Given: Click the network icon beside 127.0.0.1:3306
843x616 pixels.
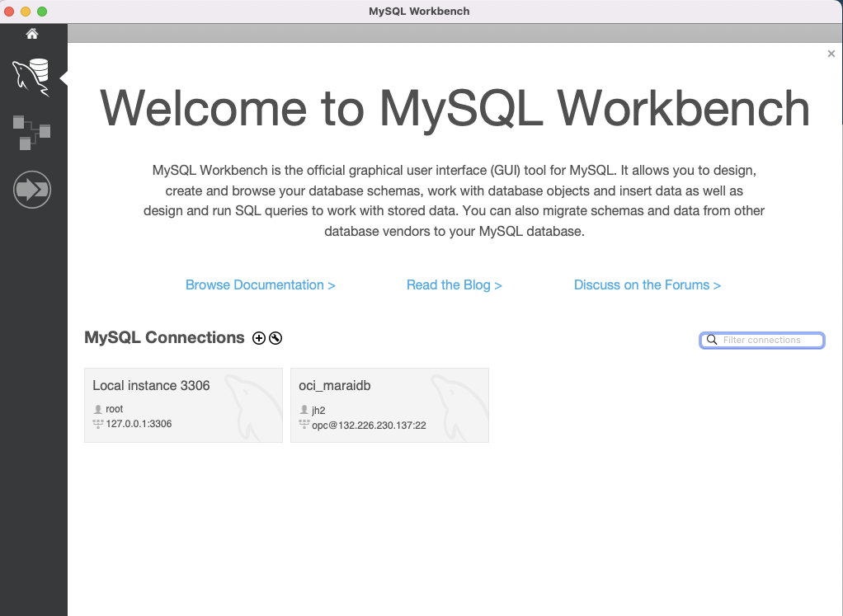Looking at the screenshot, I should coord(98,424).
